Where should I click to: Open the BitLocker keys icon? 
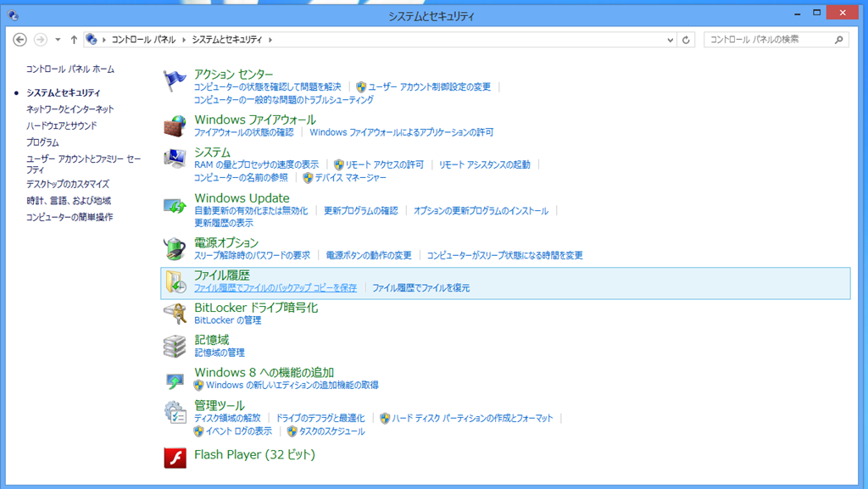[175, 314]
